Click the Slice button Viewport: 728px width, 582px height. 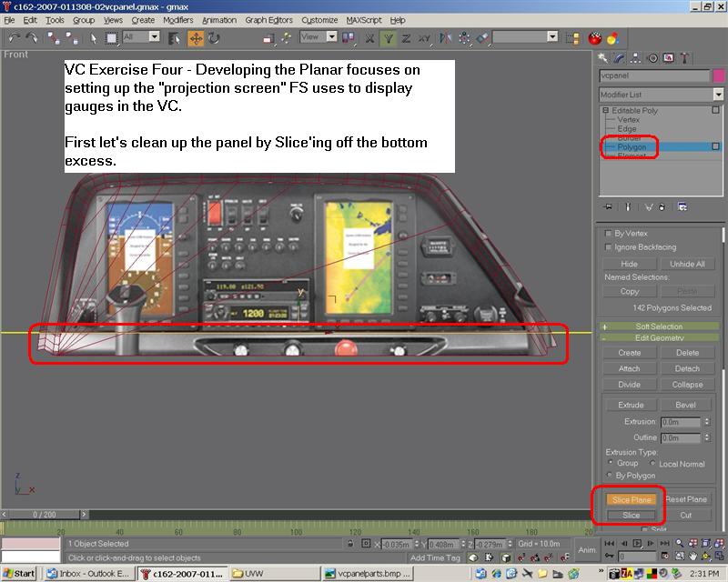tap(631, 516)
